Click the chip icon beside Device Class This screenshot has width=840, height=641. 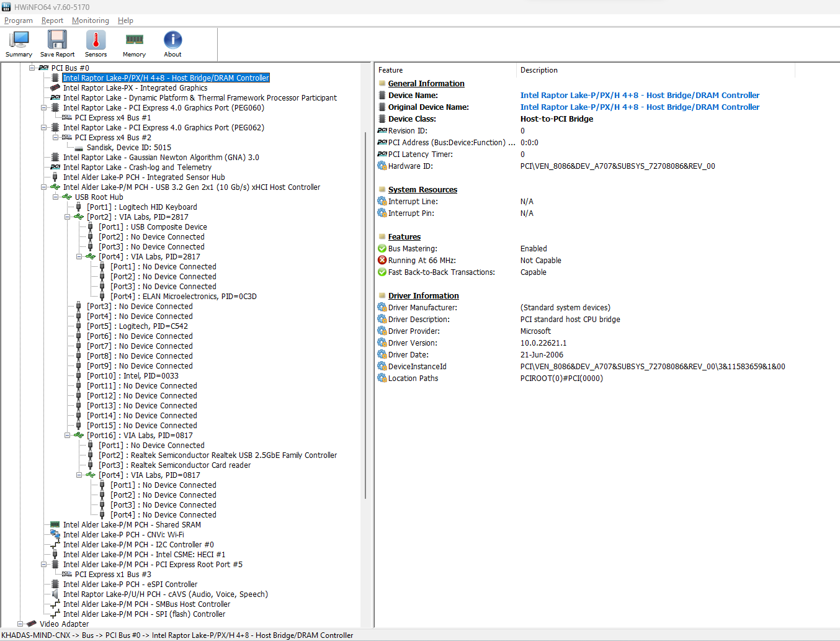click(x=382, y=119)
